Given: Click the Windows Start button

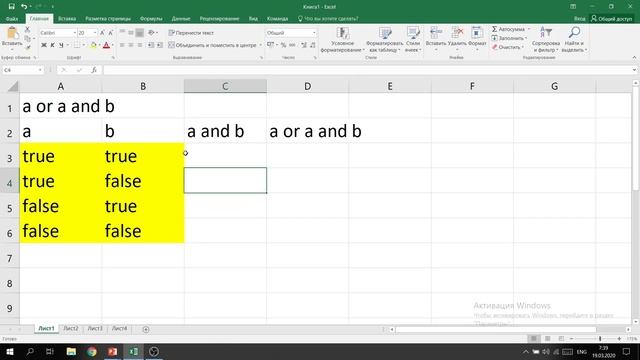Looking at the screenshot, I should [10, 351].
